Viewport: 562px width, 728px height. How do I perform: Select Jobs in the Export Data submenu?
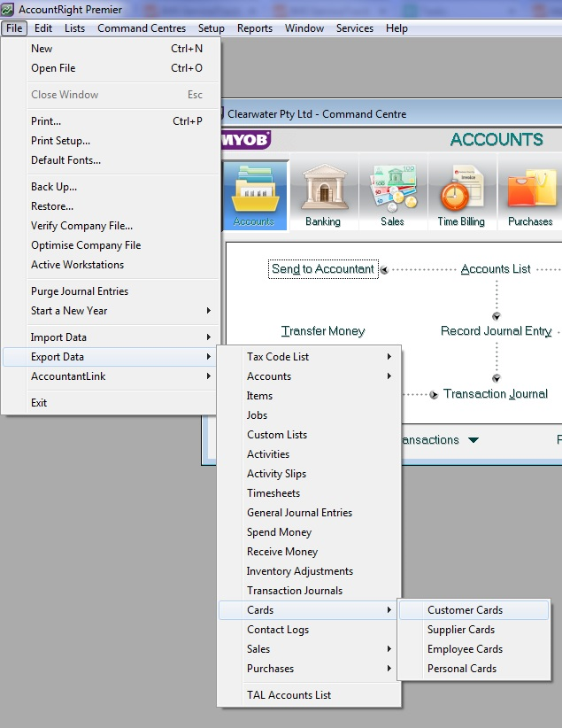(309, 415)
